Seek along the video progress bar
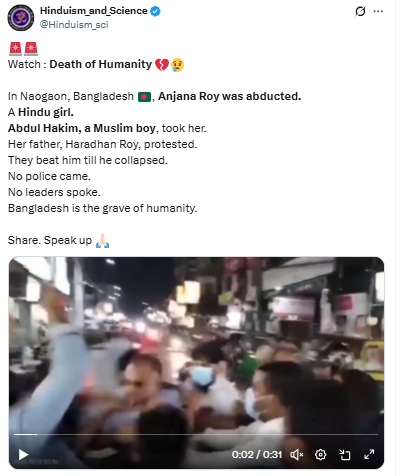Screen dimensions: 401x476 coord(196,435)
